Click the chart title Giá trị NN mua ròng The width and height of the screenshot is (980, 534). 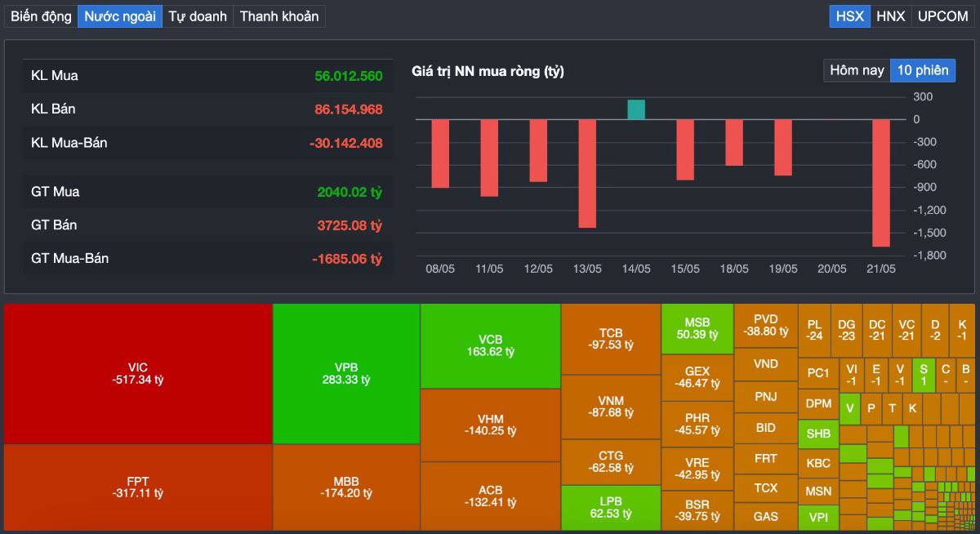pyautogui.click(x=488, y=71)
